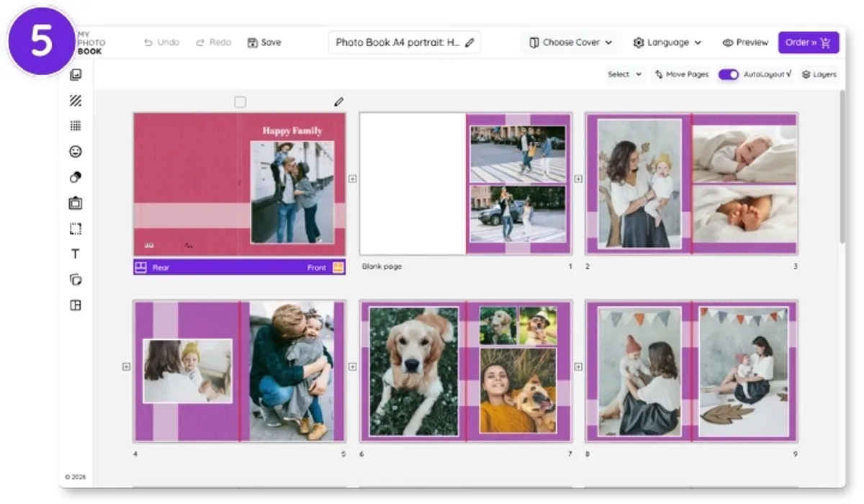
Task: Click the plus icon between pages 5 and 6
Action: point(353,366)
